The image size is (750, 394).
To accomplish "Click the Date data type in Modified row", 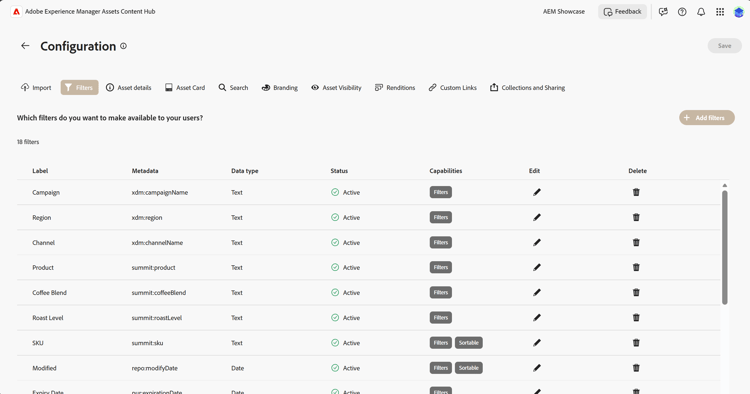I will tap(238, 368).
